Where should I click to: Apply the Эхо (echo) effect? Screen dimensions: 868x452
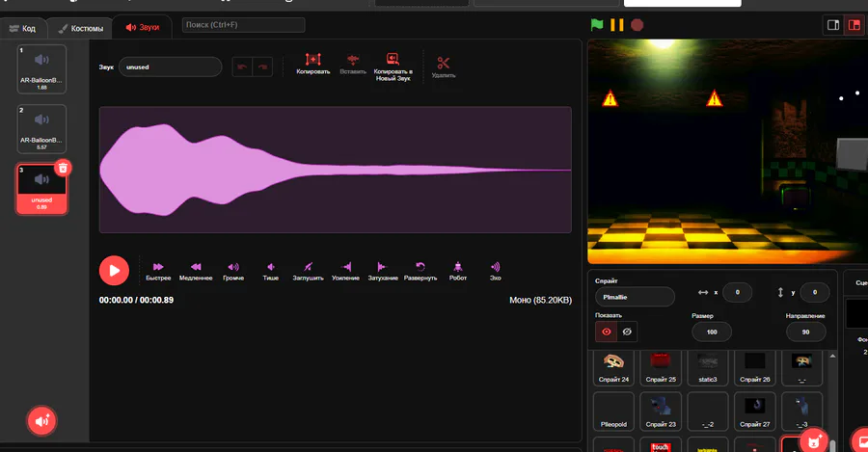click(x=496, y=271)
